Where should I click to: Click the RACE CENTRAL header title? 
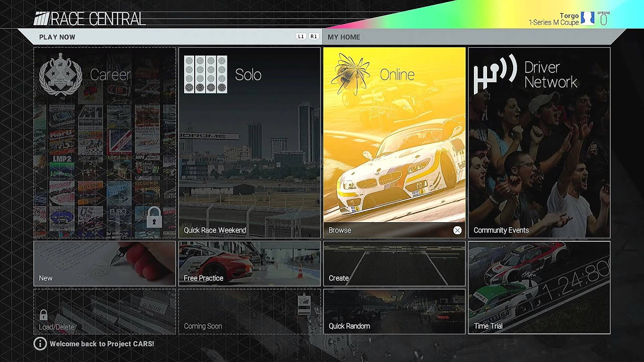tap(98, 19)
